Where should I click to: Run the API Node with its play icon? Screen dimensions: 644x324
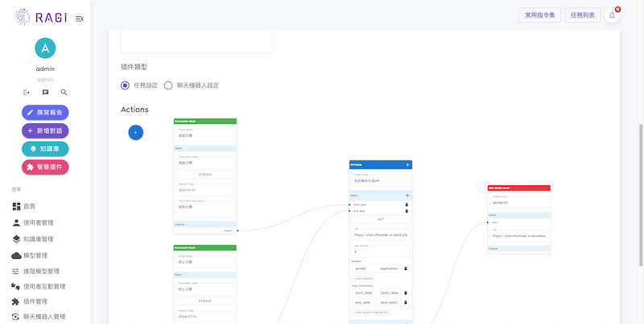pos(408,164)
